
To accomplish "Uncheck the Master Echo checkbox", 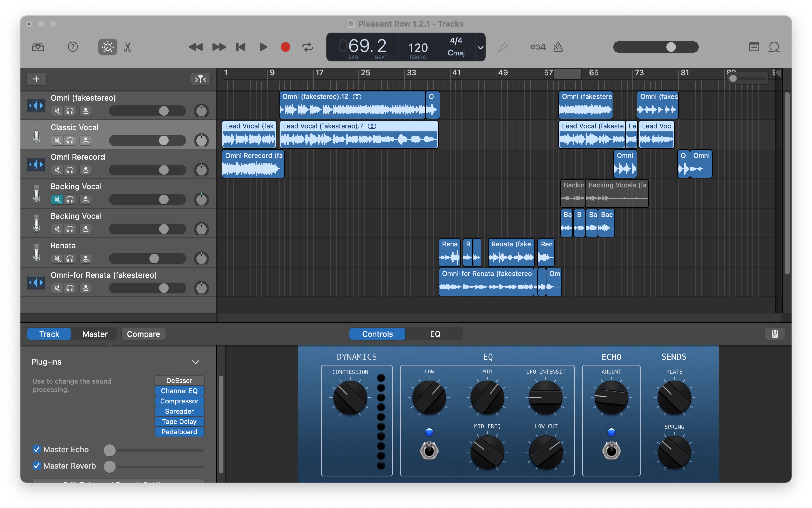I will tap(37, 449).
